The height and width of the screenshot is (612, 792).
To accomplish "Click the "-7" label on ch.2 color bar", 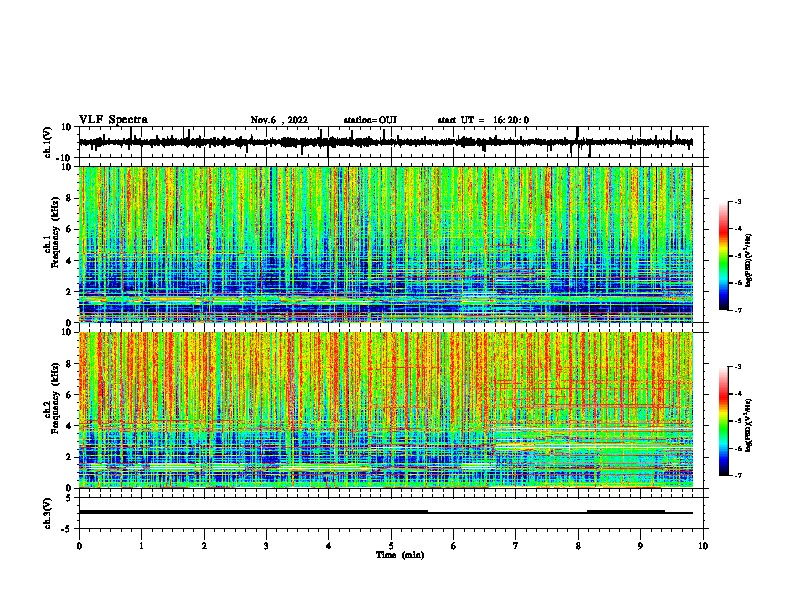I will pos(737,476).
